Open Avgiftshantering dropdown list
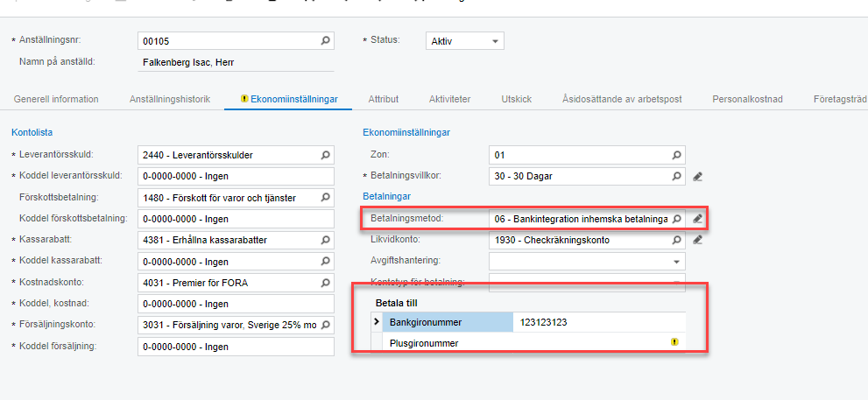 point(676,261)
